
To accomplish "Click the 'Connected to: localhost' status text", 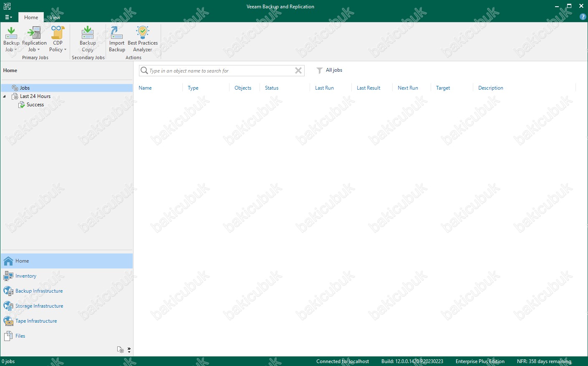I will point(343,361).
